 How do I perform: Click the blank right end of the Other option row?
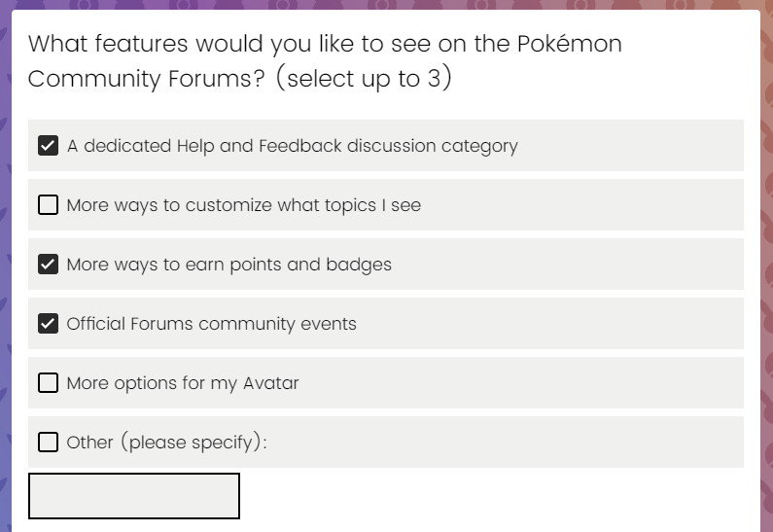click(505, 442)
